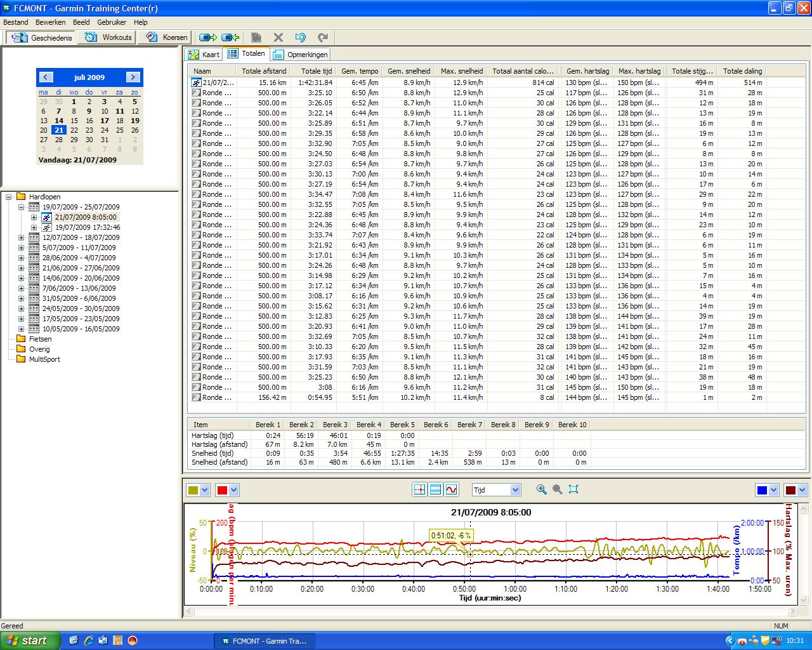Click the MultiSport folder icon
812x650 pixels.
pyautogui.click(x=21, y=359)
